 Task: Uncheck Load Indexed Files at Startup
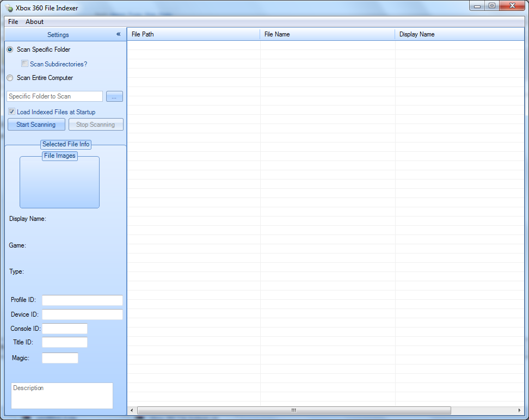(12, 112)
